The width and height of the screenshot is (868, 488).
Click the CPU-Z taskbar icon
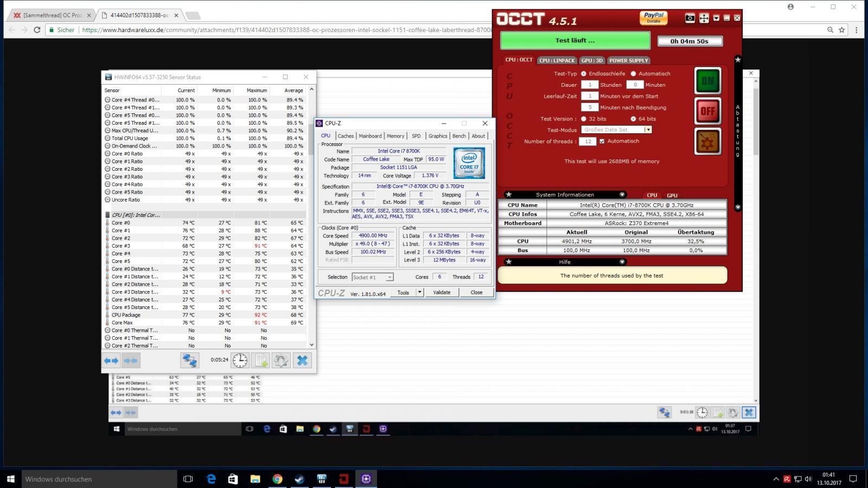pyautogui.click(x=366, y=479)
